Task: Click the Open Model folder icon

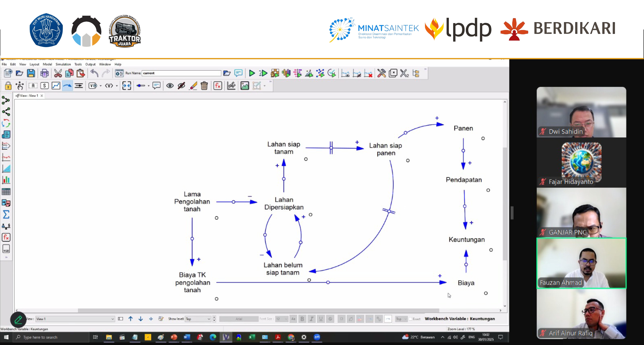Action: pos(20,73)
